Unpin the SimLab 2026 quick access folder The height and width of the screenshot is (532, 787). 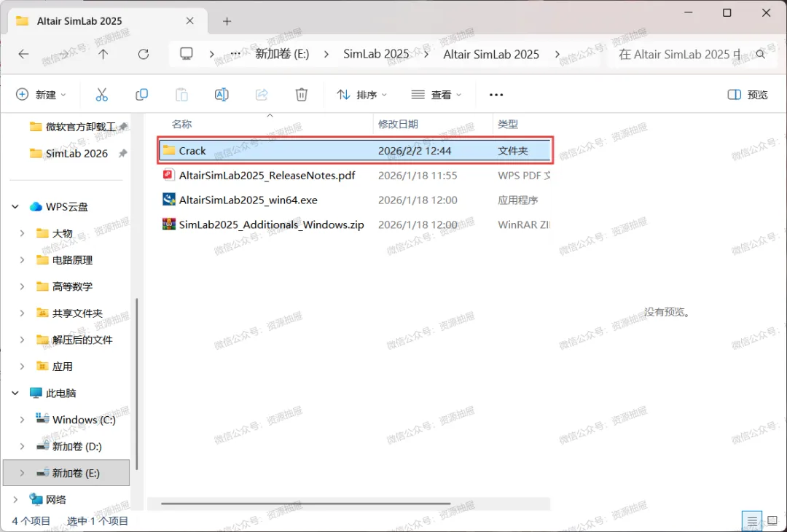click(122, 154)
